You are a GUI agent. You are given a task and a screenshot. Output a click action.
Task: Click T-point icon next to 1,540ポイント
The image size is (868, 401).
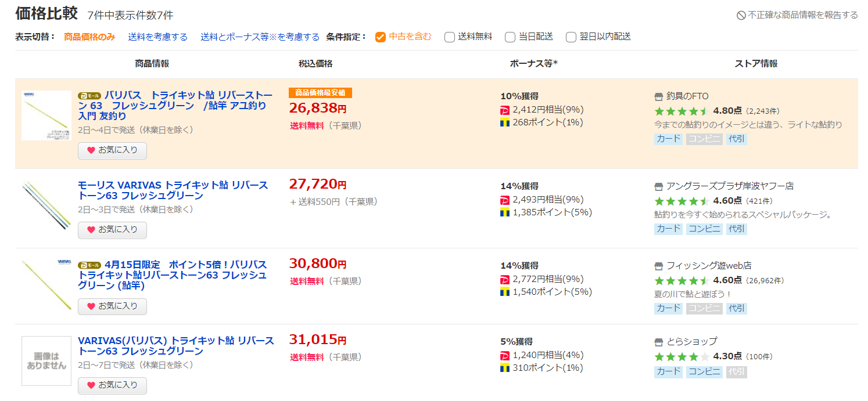(x=505, y=292)
